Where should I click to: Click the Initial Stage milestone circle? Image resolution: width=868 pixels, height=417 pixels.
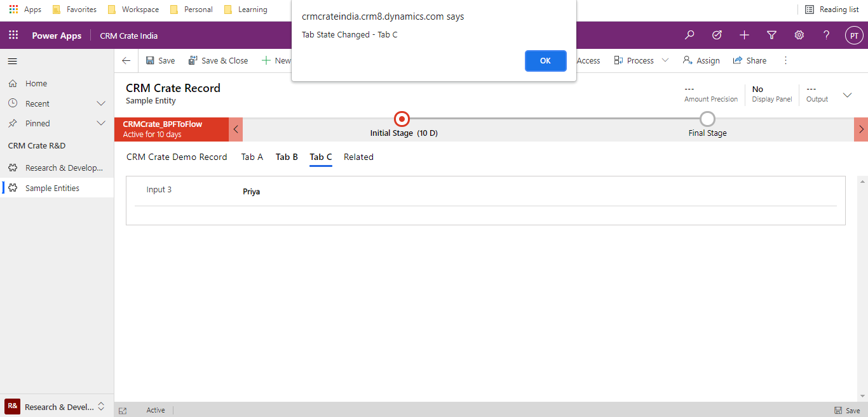(x=401, y=118)
